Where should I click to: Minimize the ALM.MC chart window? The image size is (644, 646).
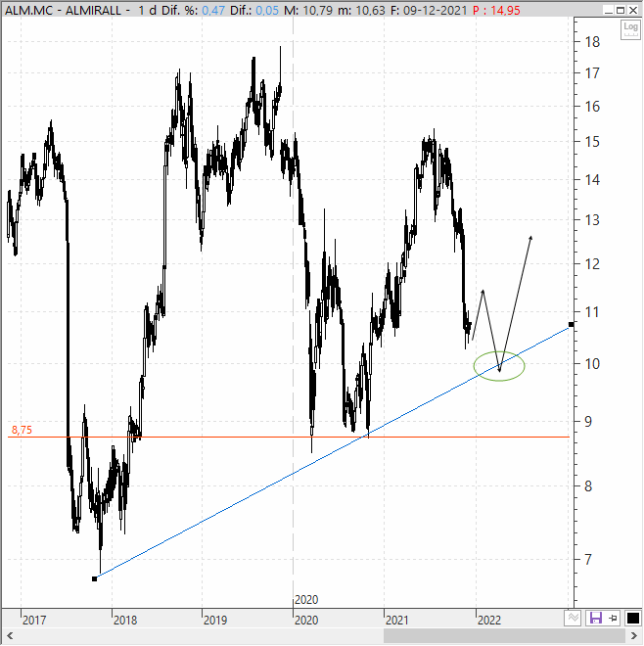tap(609, 11)
